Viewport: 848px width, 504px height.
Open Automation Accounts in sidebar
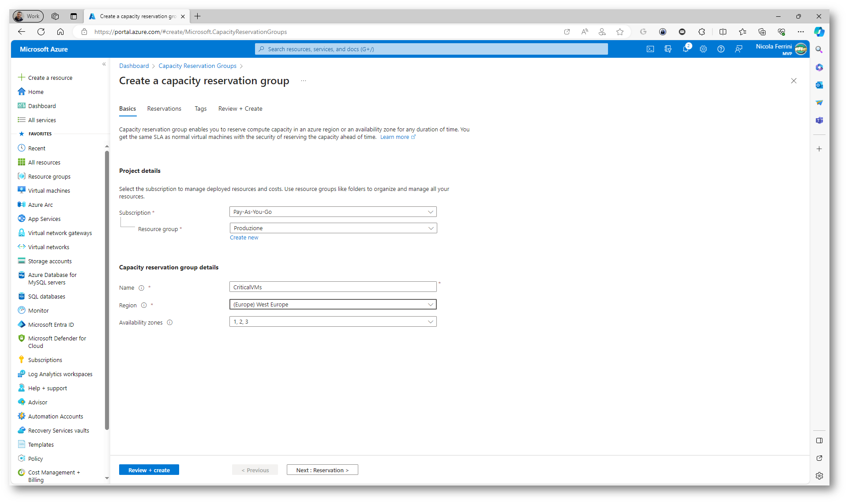pyautogui.click(x=55, y=416)
